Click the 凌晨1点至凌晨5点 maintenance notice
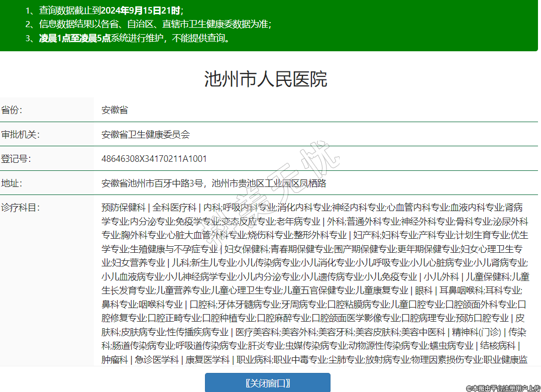541x392 pixels. click(74, 38)
